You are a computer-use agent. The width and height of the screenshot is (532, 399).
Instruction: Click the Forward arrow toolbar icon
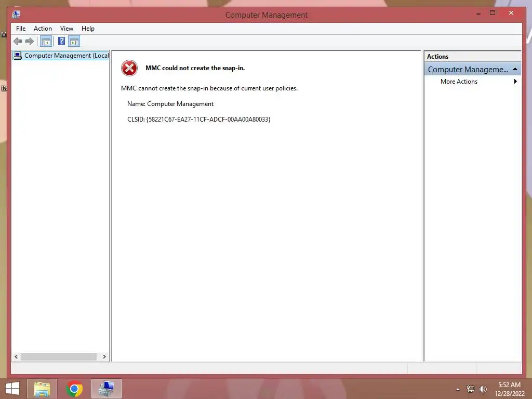30,42
